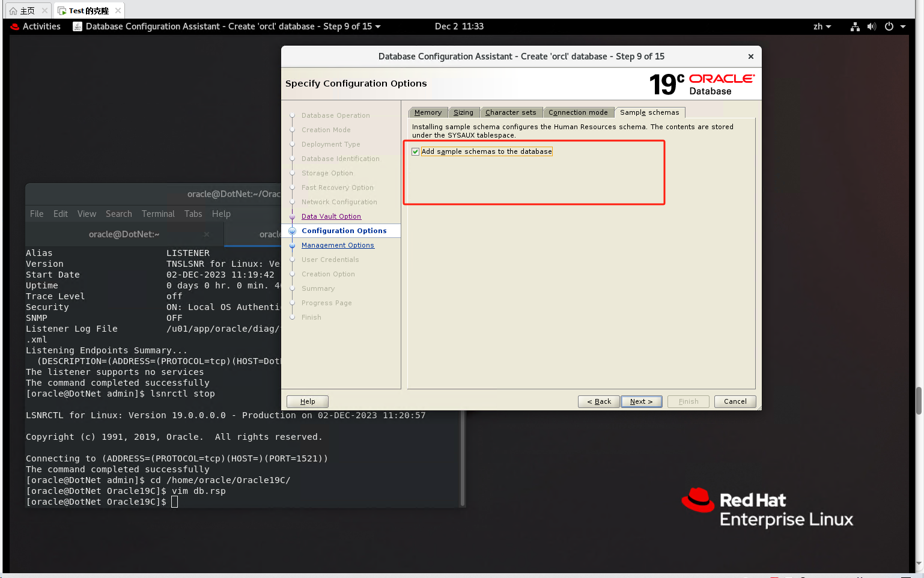The height and width of the screenshot is (578, 924).
Task: Open the zh input language dropdown
Action: click(822, 26)
